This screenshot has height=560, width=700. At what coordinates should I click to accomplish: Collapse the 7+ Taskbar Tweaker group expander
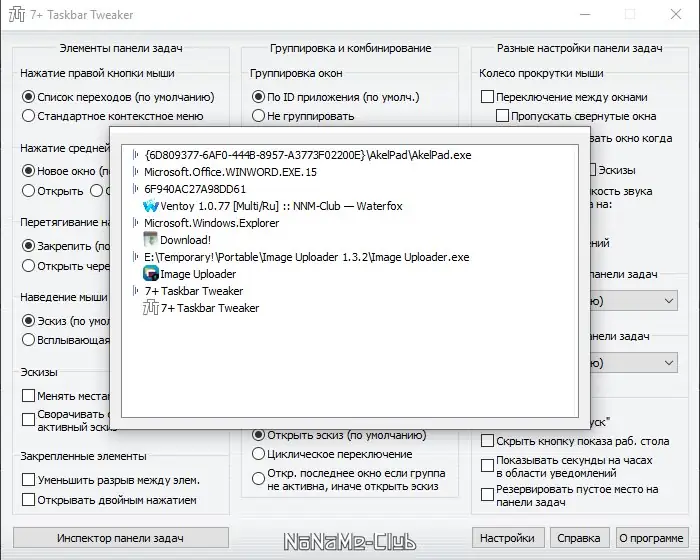[x=136, y=291]
